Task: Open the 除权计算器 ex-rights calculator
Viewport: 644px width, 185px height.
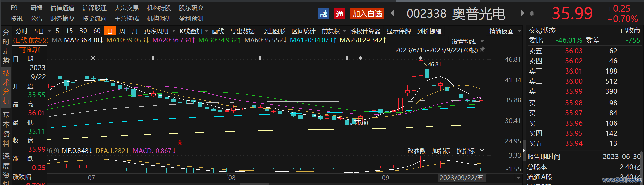Action: click(x=365, y=31)
